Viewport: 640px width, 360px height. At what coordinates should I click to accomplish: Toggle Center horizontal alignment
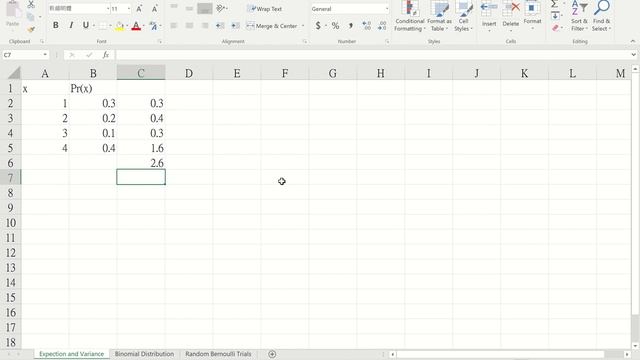click(189, 26)
